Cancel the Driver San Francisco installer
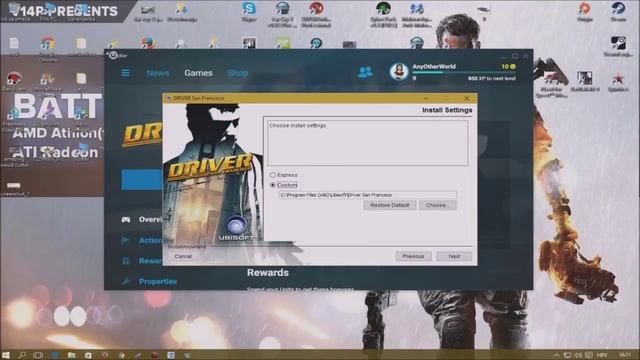The width and height of the screenshot is (640, 360). [x=183, y=256]
